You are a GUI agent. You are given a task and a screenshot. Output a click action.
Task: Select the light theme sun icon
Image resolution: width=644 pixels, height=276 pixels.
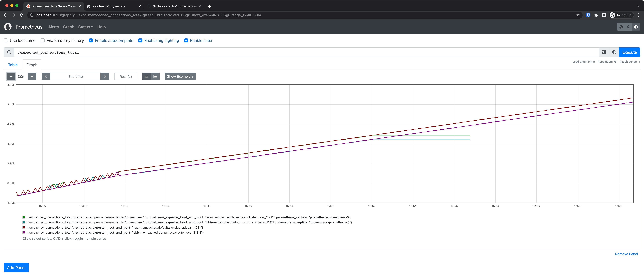tap(621, 27)
